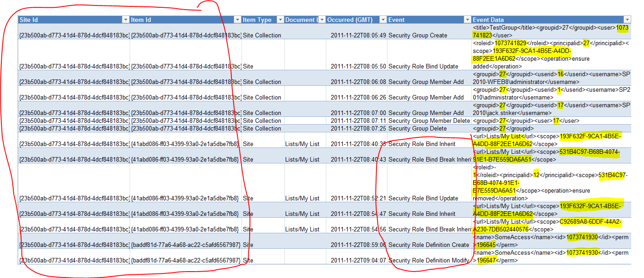
Task: Open the Site Id column filter dropdown
Action: (126, 20)
